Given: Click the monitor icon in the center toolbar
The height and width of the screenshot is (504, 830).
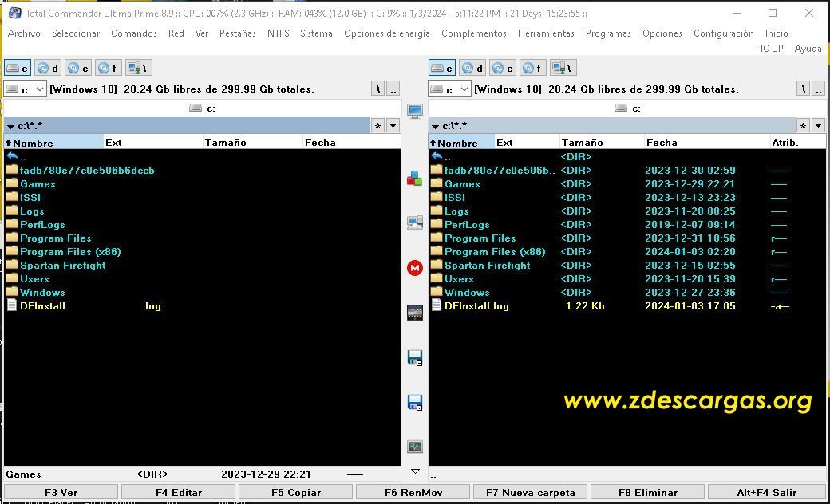Looking at the screenshot, I should pos(414,111).
